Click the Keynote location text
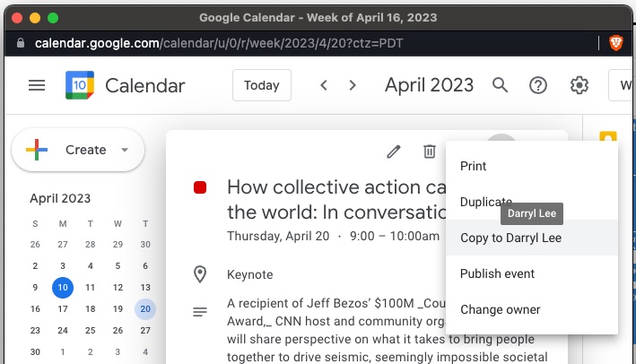This screenshot has width=636, height=364. click(250, 274)
